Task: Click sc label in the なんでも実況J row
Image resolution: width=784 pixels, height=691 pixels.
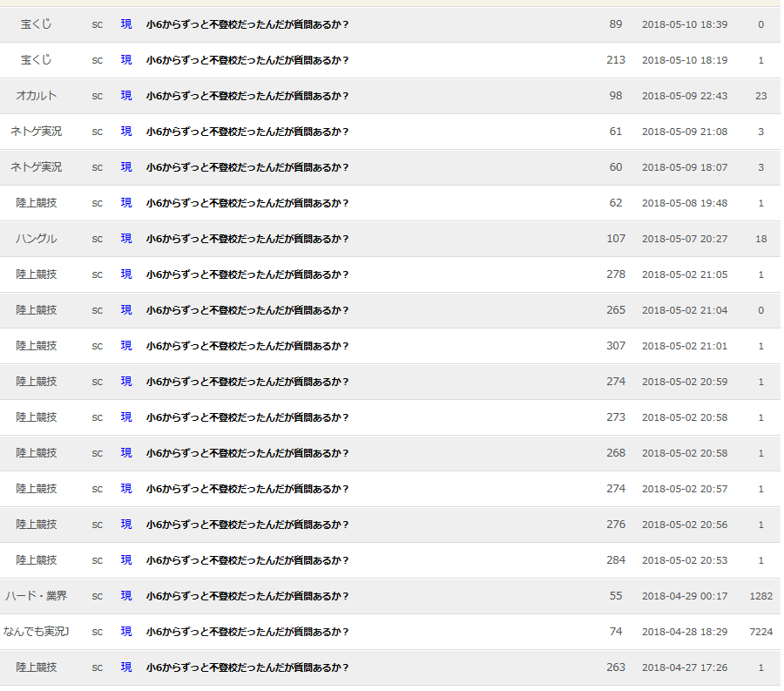Action: pos(97,633)
